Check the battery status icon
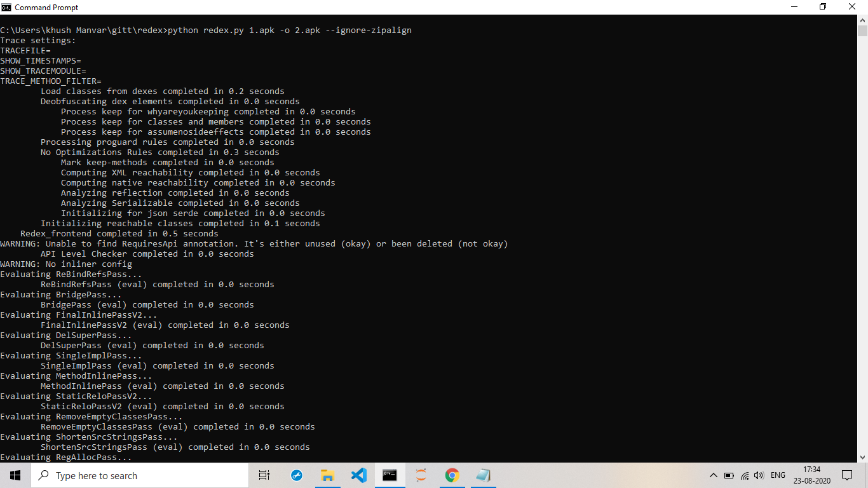 (729, 475)
